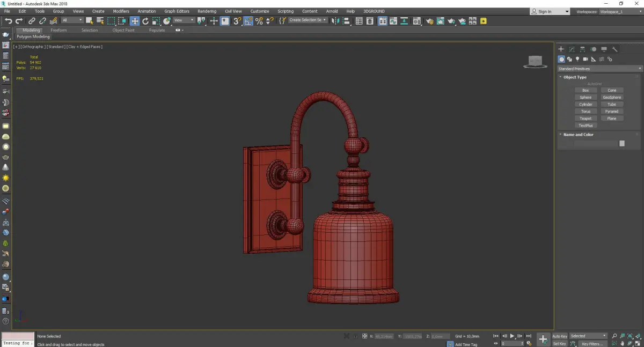The width and height of the screenshot is (644, 347).
Task: Open the Modifiers menu
Action: tap(121, 11)
